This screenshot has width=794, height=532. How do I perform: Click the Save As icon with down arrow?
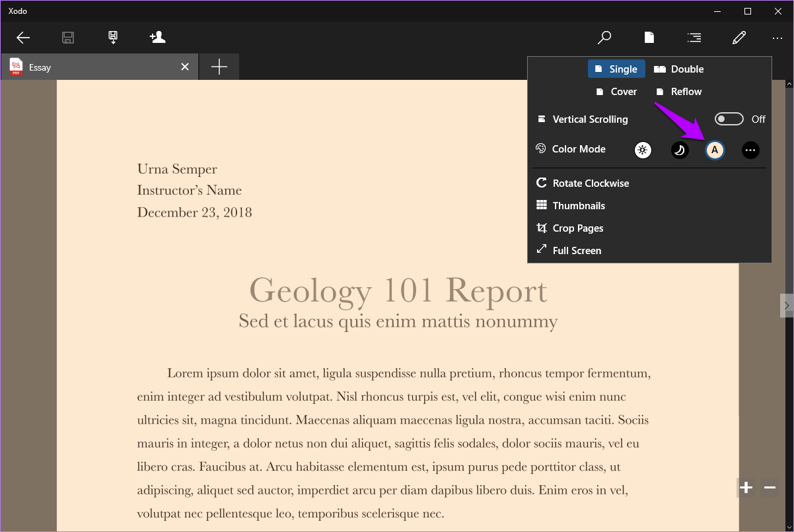point(113,38)
